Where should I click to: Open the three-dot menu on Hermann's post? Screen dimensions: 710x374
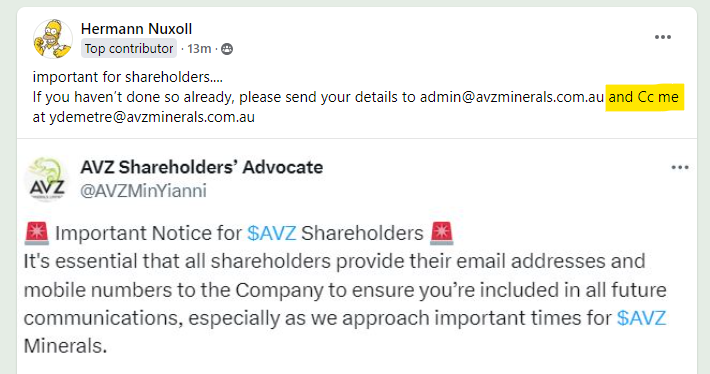coord(662,37)
